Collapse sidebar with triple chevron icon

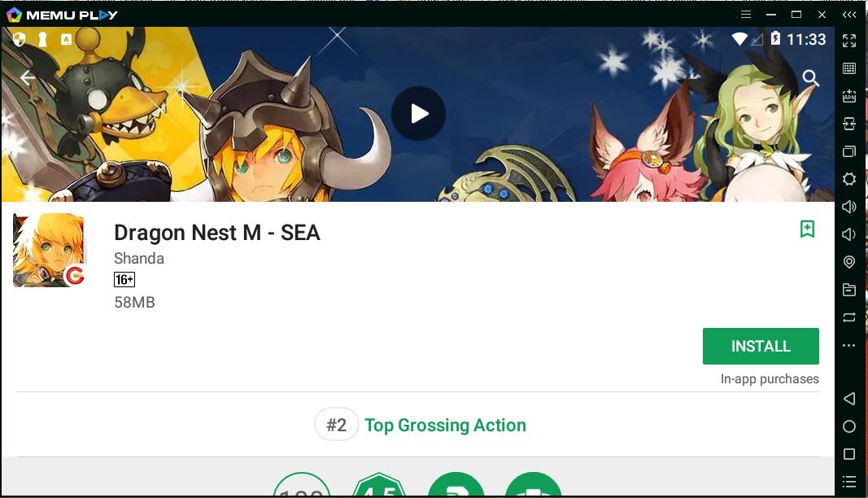pos(849,15)
